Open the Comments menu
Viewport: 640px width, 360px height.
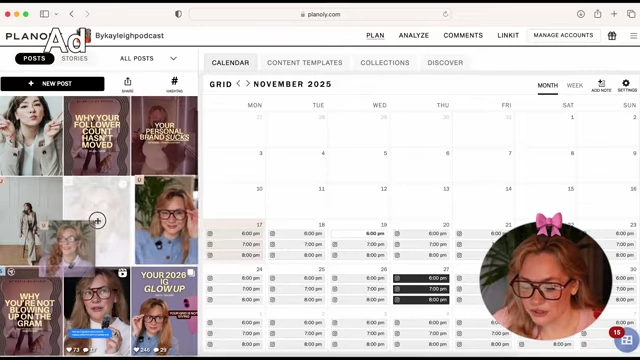click(x=463, y=36)
